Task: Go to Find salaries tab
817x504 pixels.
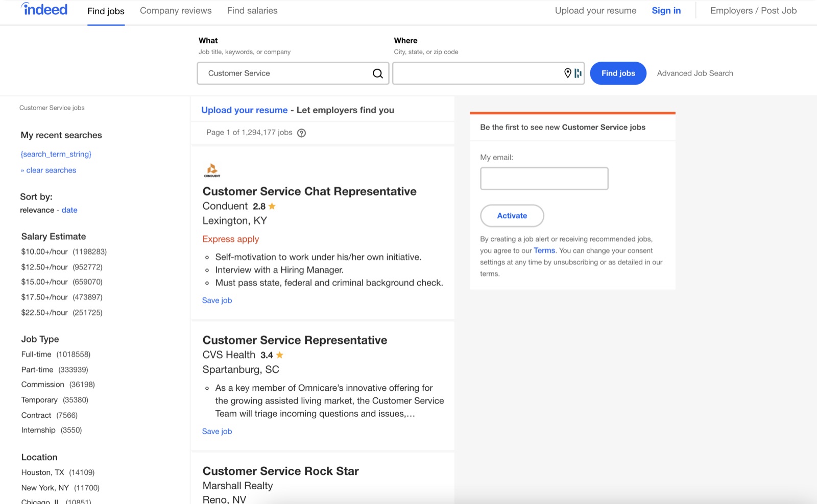Action: coord(252,11)
